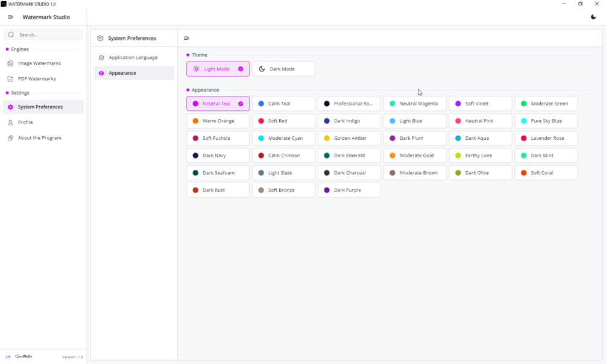
Task: Open the Application Language settings tab
Action: [x=134, y=58]
